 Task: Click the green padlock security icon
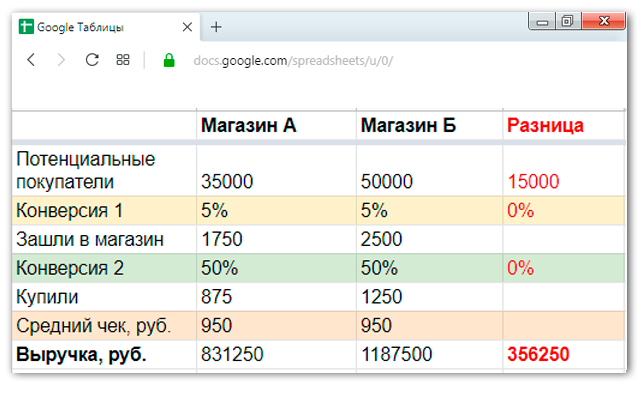click(x=169, y=60)
